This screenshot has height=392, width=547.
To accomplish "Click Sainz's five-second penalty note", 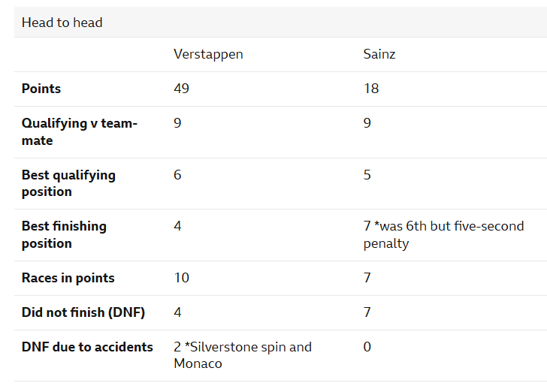I will pos(443,234).
